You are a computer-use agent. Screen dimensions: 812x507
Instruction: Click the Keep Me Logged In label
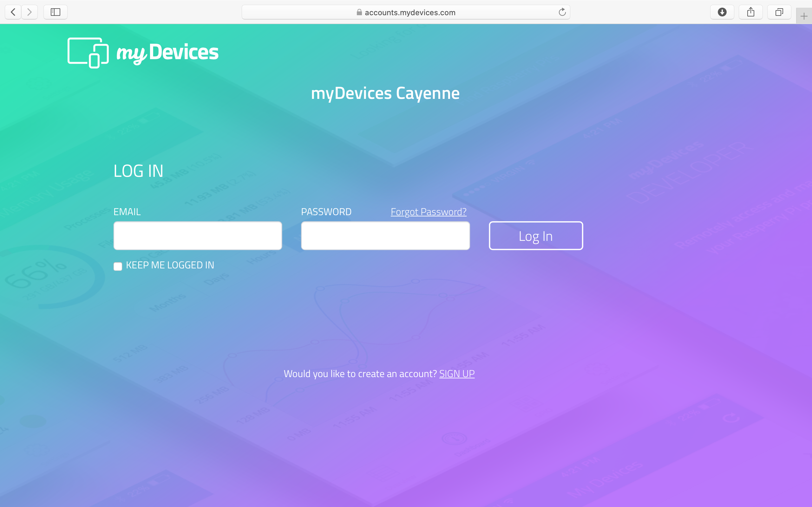[170, 265]
